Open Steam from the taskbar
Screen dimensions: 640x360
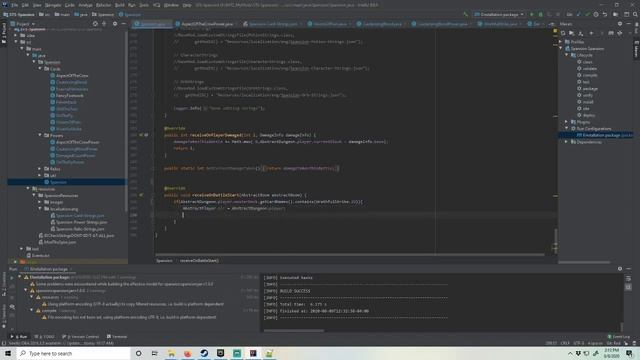[204, 353]
